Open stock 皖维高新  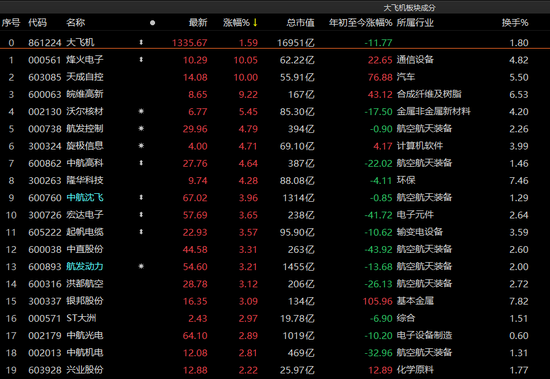85,94
